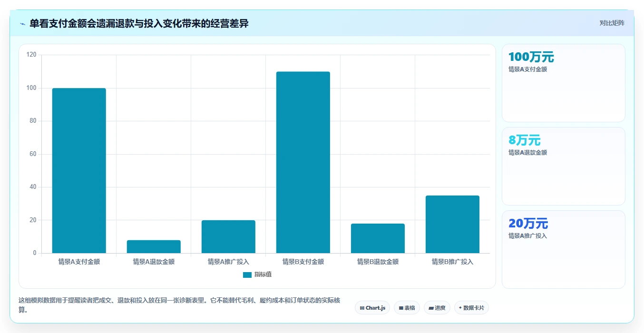The height and width of the screenshot is (333, 644).
Task: Click the 情景A支付金额 card caption
Action: click(527, 69)
